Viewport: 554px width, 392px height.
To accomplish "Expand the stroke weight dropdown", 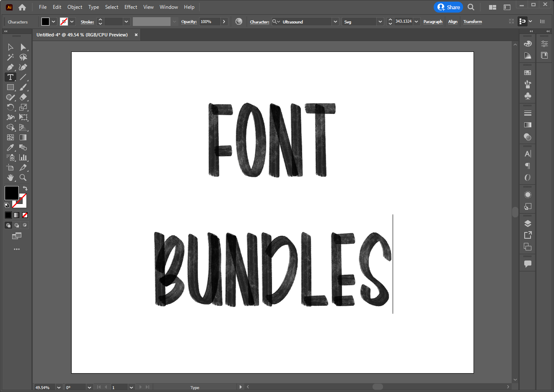I will (x=126, y=21).
